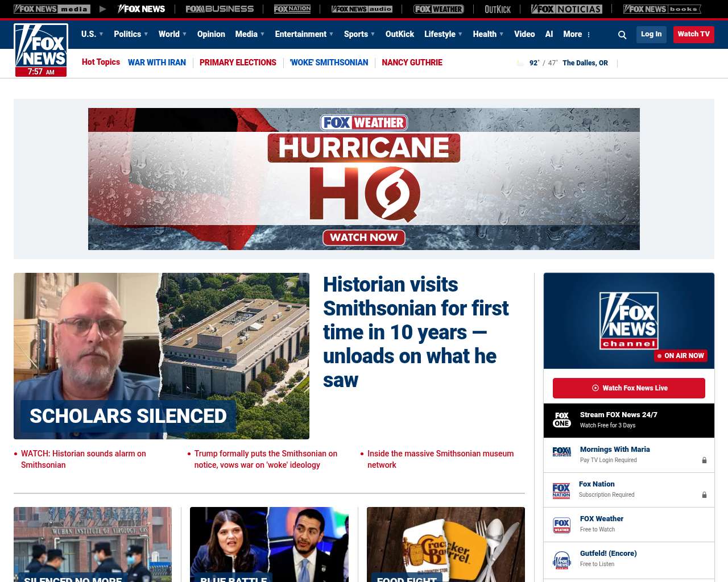Open the Historian visits Smithsonian headline
The width and height of the screenshot is (728, 582).
pyautogui.click(x=416, y=332)
